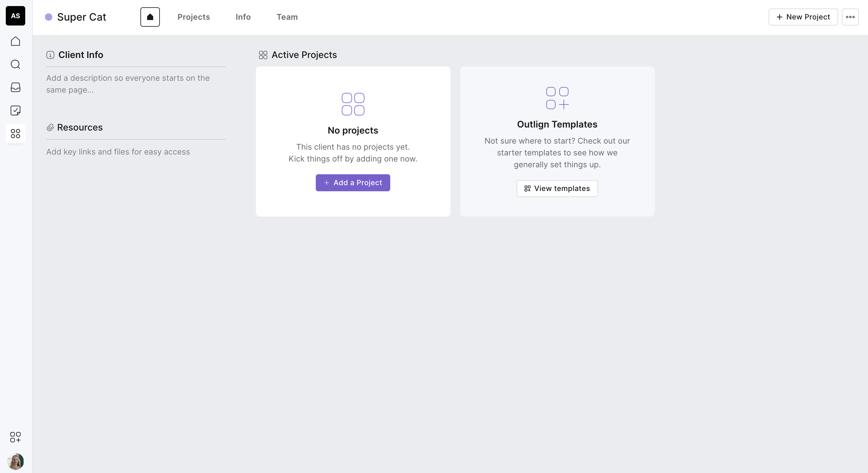Viewport: 868px width, 473px height.
Task: Open user profile photo at bottom left
Action: coord(15,461)
